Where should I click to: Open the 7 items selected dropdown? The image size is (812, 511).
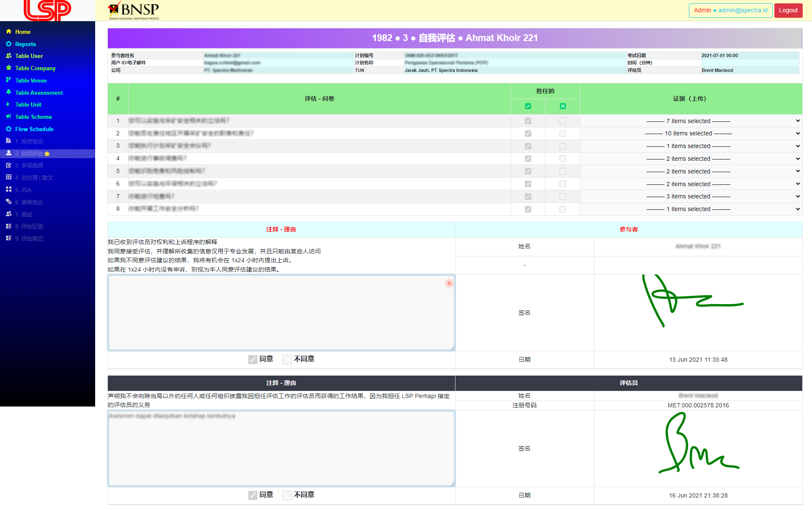[691, 121]
